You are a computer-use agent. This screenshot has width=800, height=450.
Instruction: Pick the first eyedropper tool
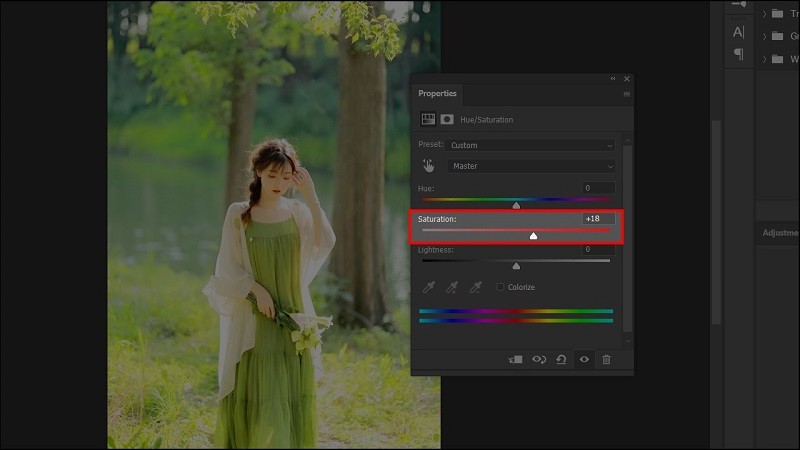[x=429, y=287]
